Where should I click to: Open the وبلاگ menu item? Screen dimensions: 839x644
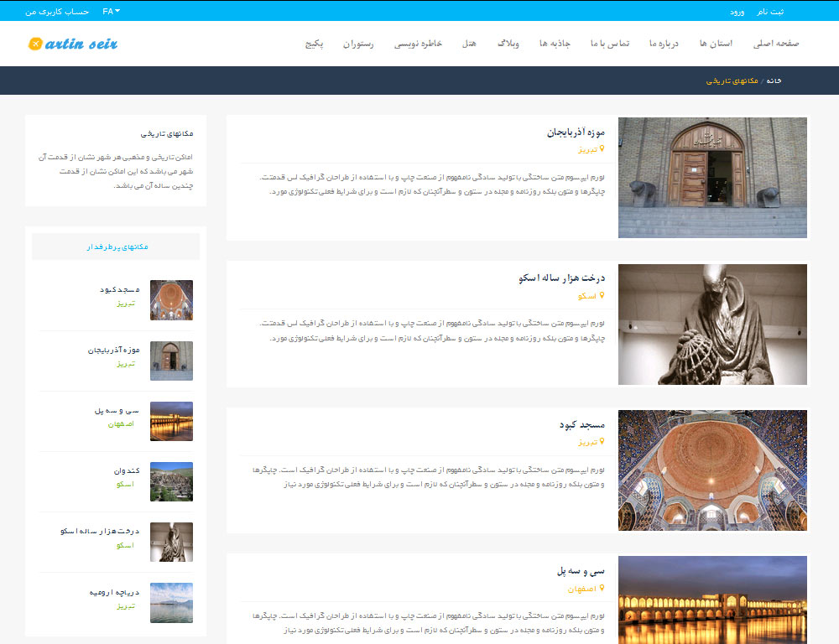pos(508,44)
